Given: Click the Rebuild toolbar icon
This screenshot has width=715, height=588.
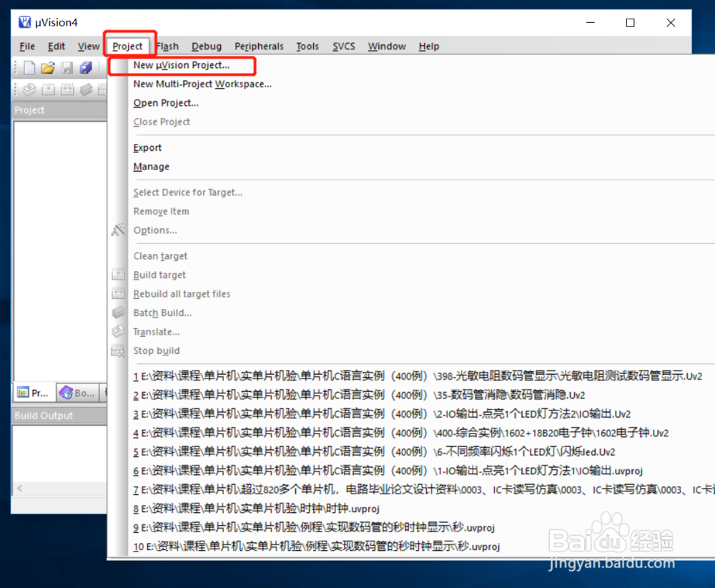Looking at the screenshot, I should pyautogui.click(x=67, y=89).
